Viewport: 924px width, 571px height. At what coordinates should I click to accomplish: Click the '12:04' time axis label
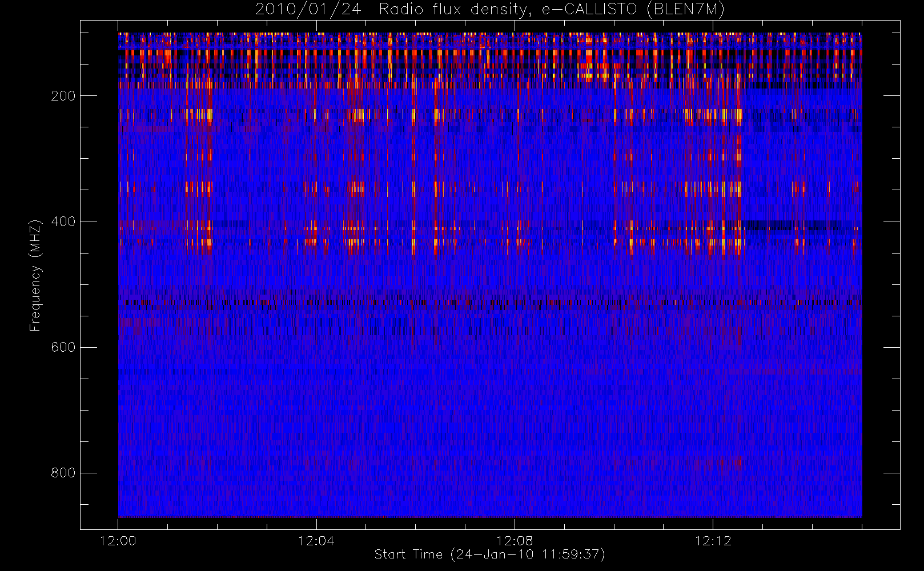pos(316,541)
